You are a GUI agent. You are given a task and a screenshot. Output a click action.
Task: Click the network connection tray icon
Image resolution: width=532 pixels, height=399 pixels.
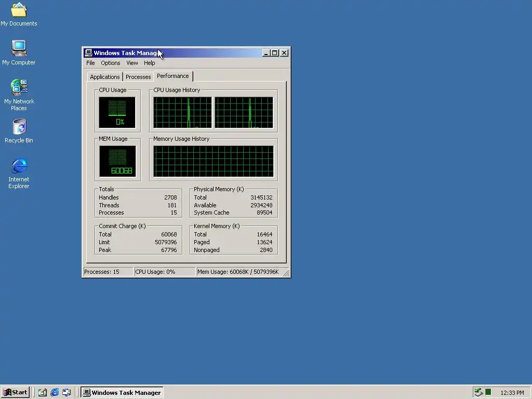coord(478,393)
